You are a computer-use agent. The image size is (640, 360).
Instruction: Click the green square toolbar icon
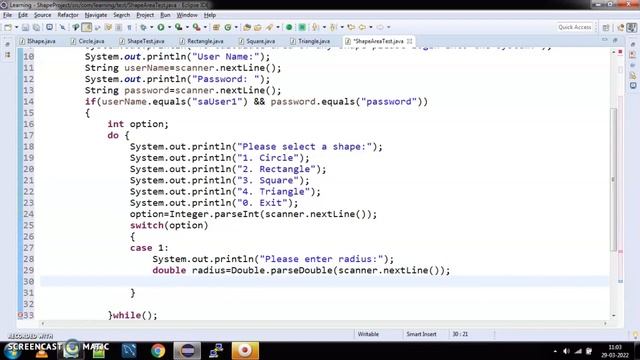pos(302,27)
